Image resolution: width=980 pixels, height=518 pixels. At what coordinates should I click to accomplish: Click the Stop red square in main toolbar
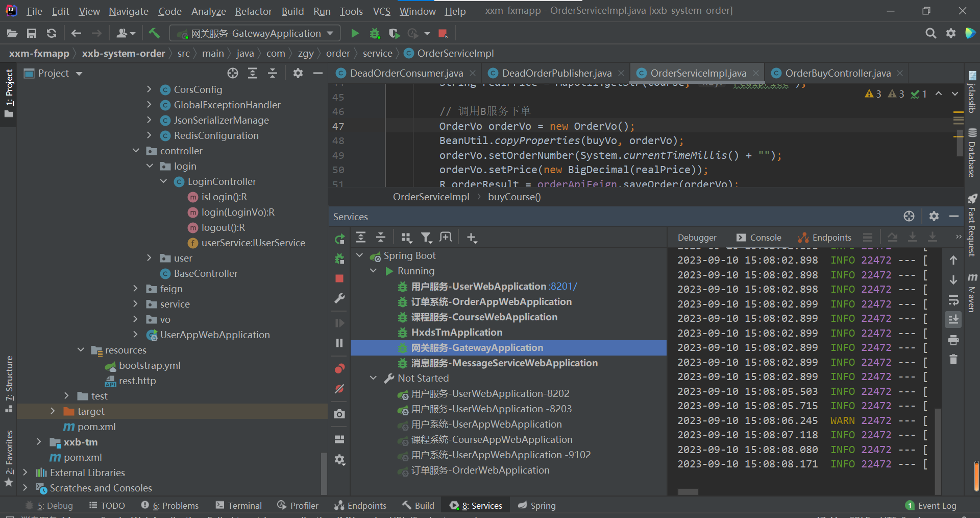(x=443, y=34)
